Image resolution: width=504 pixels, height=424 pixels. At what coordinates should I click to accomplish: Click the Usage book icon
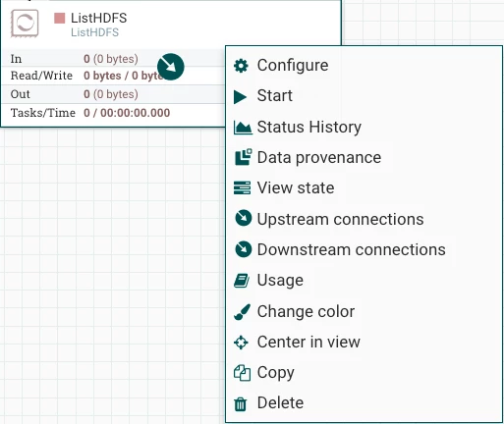242,281
